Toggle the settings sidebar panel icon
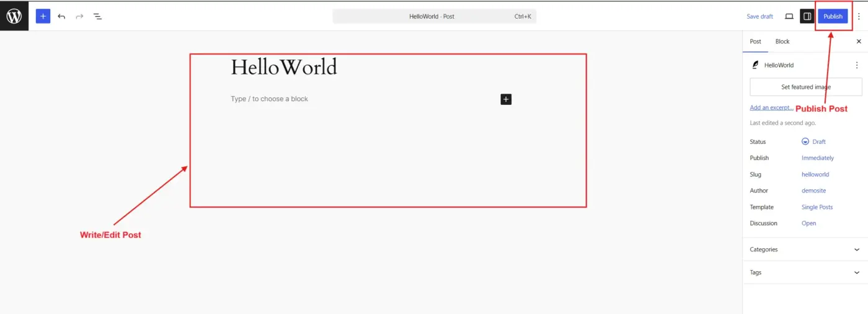 click(x=807, y=16)
